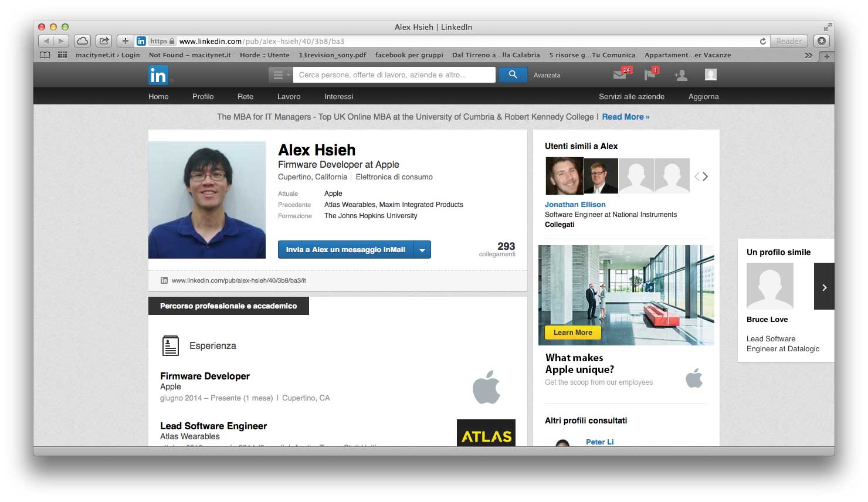Open the Safari downloads icon
The image size is (868, 502).
822,41
